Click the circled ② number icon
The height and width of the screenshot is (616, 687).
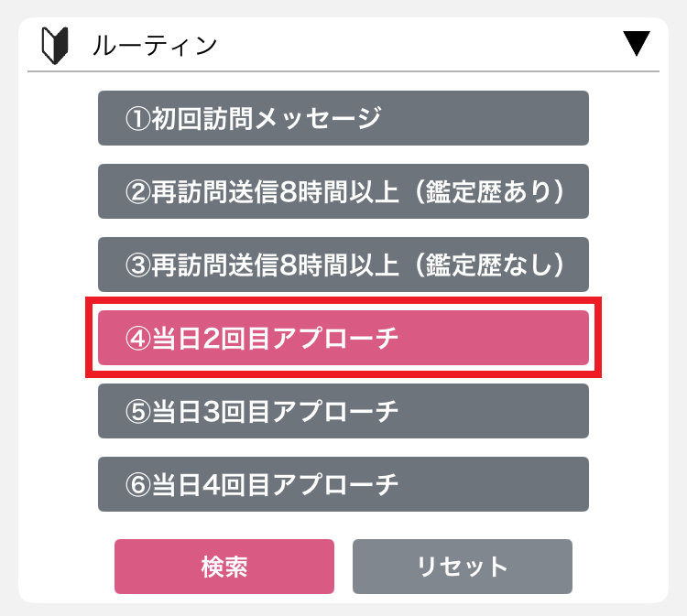click(138, 192)
